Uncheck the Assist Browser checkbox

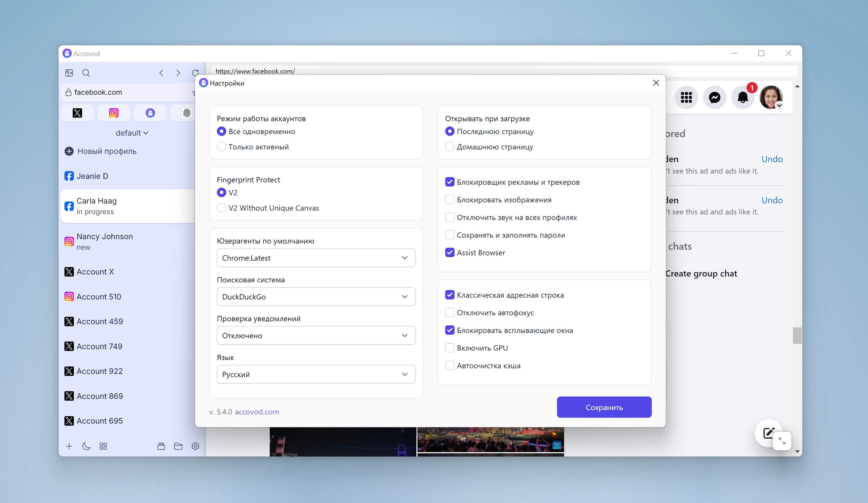click(x=450, y=253)
